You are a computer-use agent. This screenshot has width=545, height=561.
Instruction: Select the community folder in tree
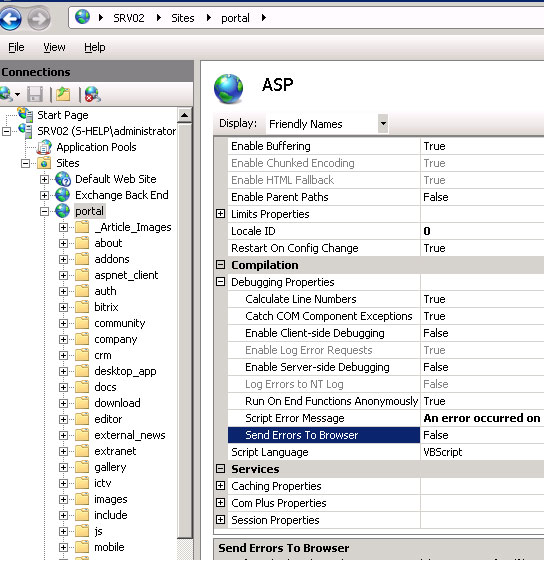click(120, 323)
